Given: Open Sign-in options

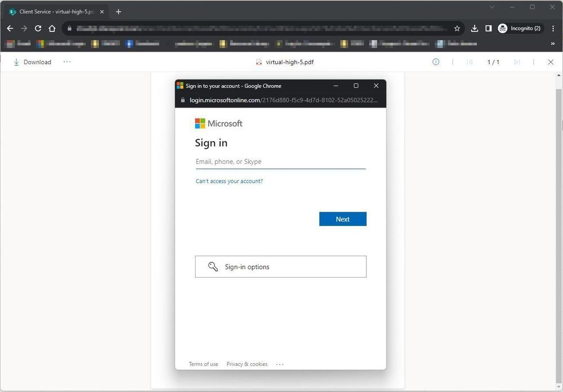Looking at the screenshot, I should coord(281,267).
